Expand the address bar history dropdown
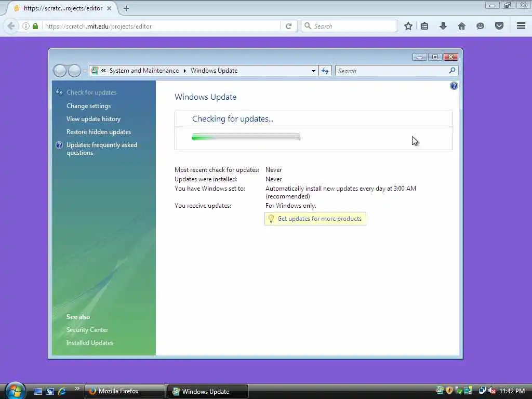This screenshot has width=532, height=399. [x=313, y=71]
